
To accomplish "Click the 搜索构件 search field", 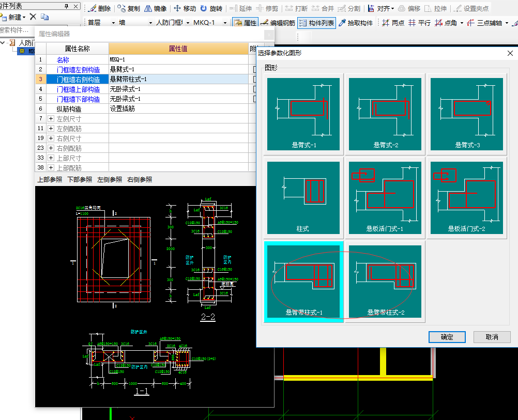I will pyautogui.click(x=17, y=30).
